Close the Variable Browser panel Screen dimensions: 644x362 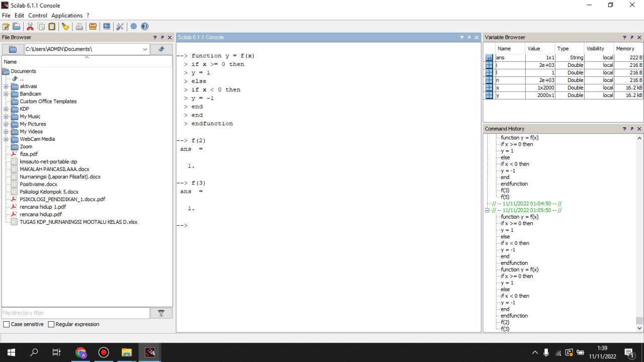(639, 37)
